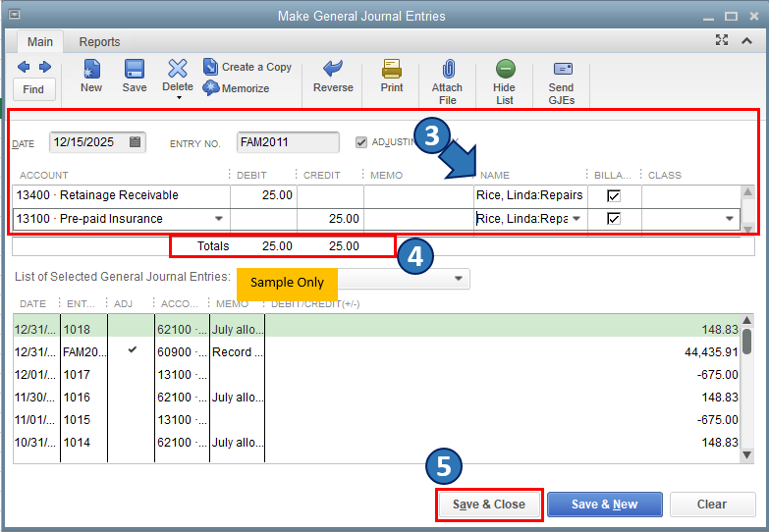Click the Entry No. field FAM2011
The width and height of the screenshot is (769, 532).
pos(288,142)
